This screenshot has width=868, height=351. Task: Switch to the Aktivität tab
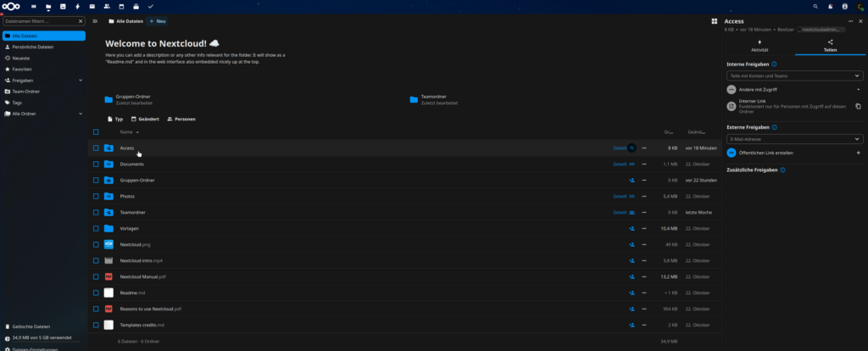coord(759,46)
